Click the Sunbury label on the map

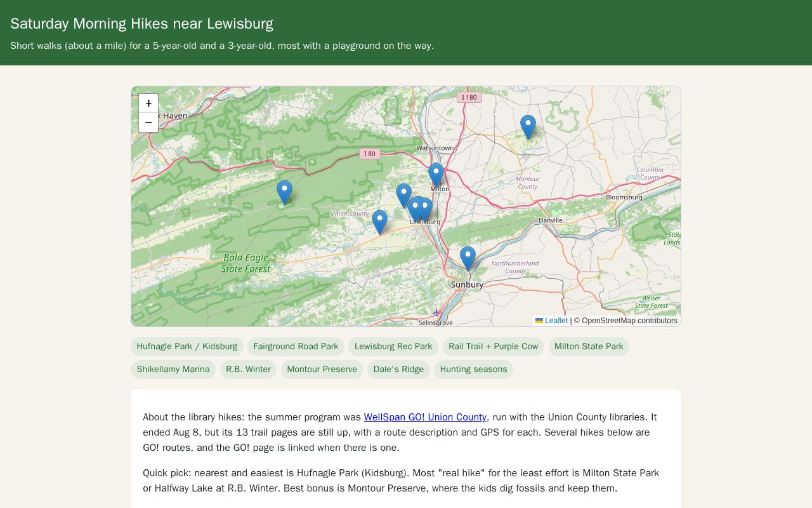coord(467,284)
